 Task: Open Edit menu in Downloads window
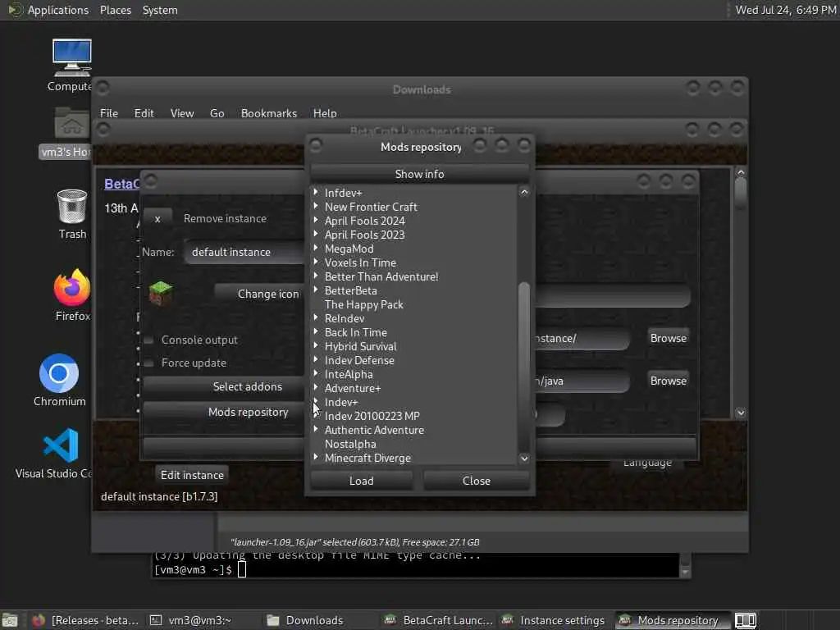click(144, 113)
